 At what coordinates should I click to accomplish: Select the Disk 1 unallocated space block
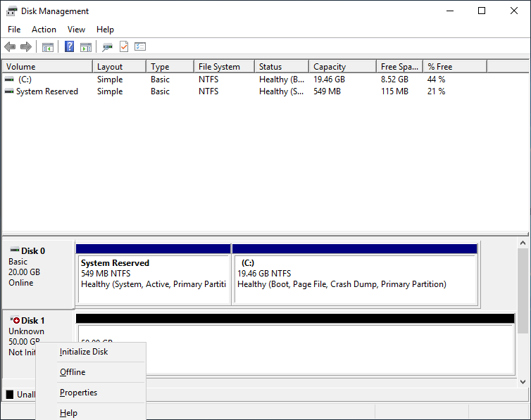click(x=296, y=344)
